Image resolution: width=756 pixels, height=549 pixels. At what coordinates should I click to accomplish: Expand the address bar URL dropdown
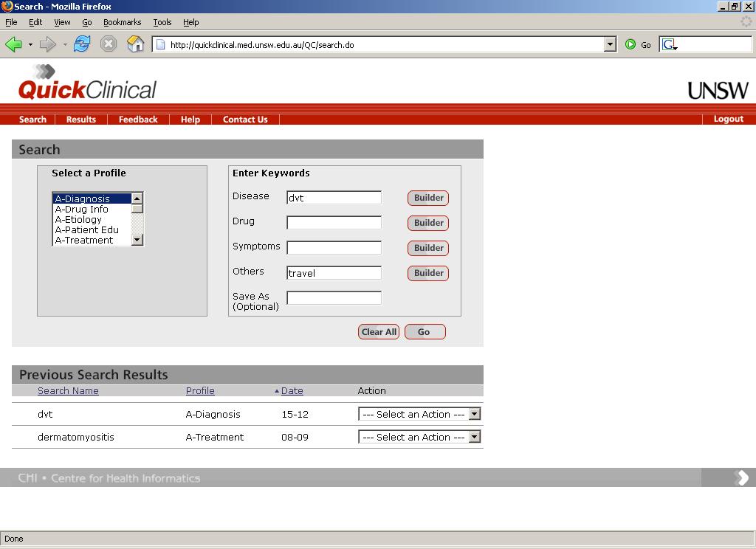610,44
